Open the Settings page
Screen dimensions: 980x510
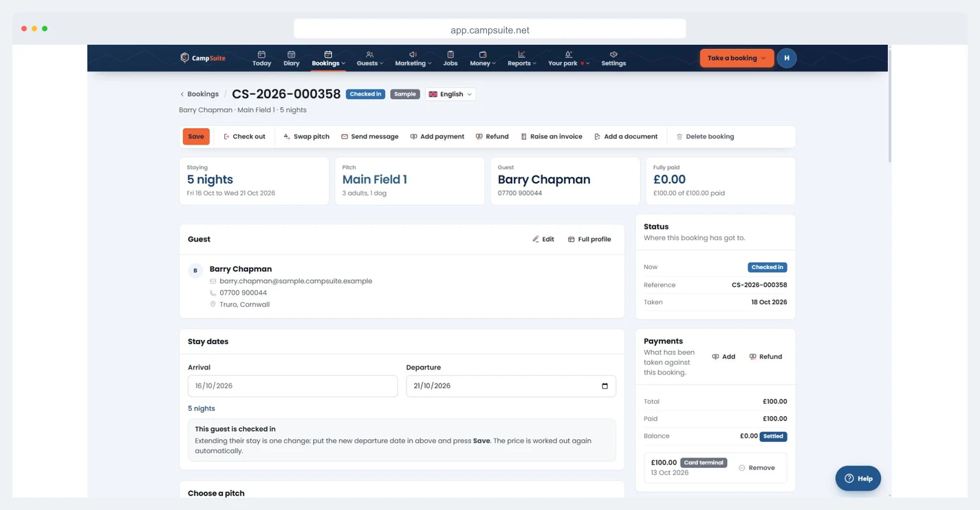pos(613,59)
